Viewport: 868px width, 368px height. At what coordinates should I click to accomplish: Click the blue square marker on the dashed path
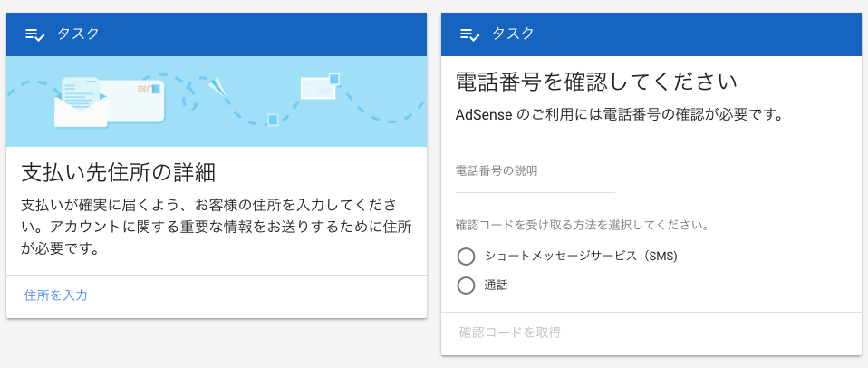pyautogui.click(x=272, y=120)
